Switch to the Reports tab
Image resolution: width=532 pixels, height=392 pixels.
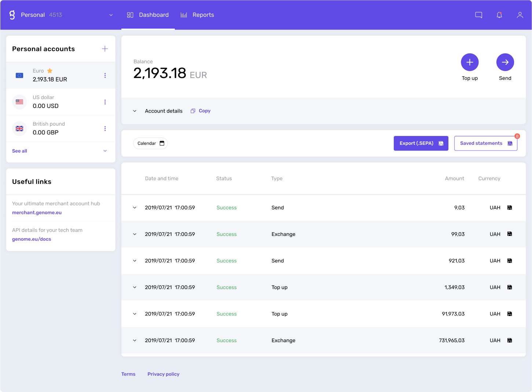pyautogui.click(x=197, y=15)
